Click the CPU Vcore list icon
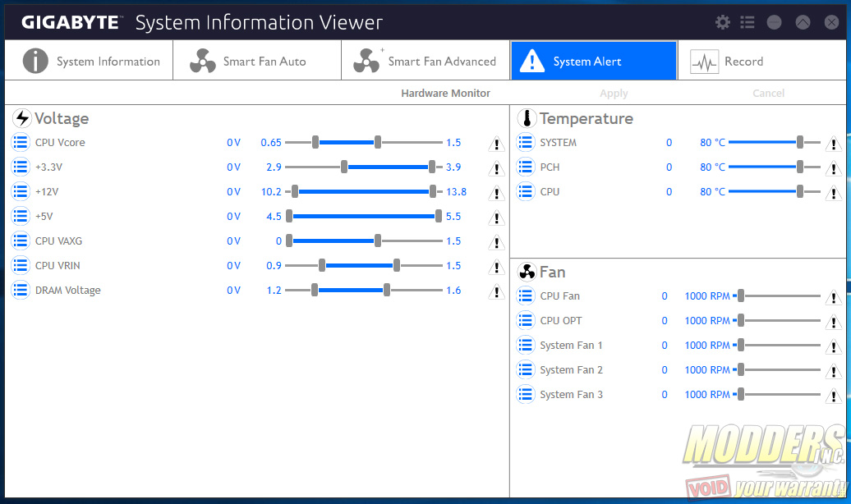Viewport: 851px width, 504px height. [21, 143]
